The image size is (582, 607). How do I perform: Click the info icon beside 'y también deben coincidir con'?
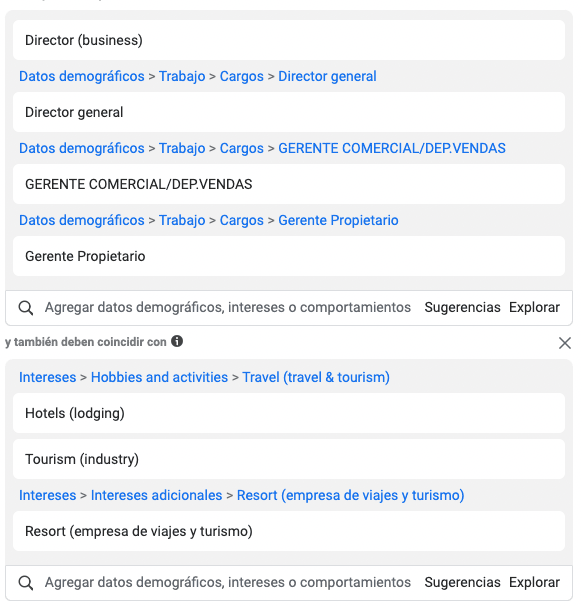pos(177,341)
